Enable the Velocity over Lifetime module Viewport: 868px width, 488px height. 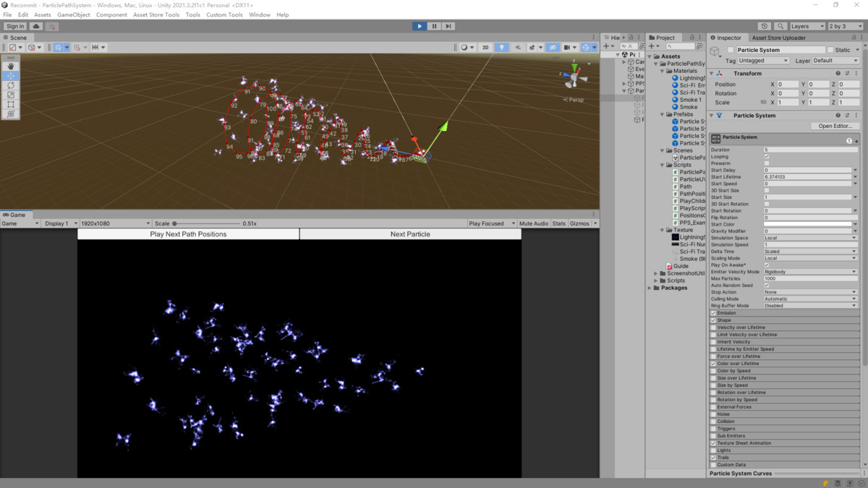click(x=713, y=328)
